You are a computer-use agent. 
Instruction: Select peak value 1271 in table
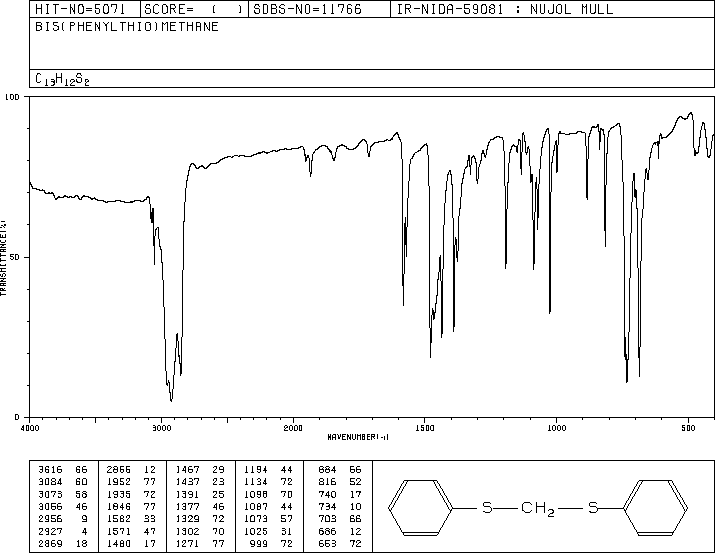[187, 543]
